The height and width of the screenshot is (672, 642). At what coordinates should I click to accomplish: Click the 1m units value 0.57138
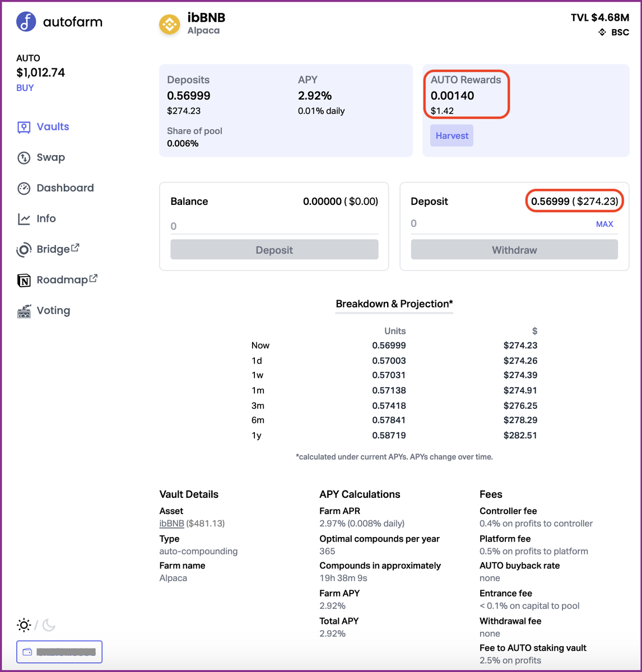(389, 390)
